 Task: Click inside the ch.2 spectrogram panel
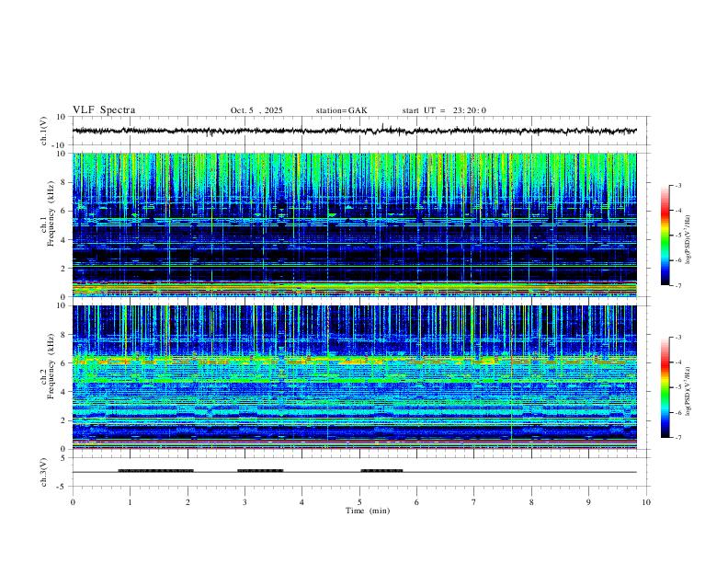[354, 377]
